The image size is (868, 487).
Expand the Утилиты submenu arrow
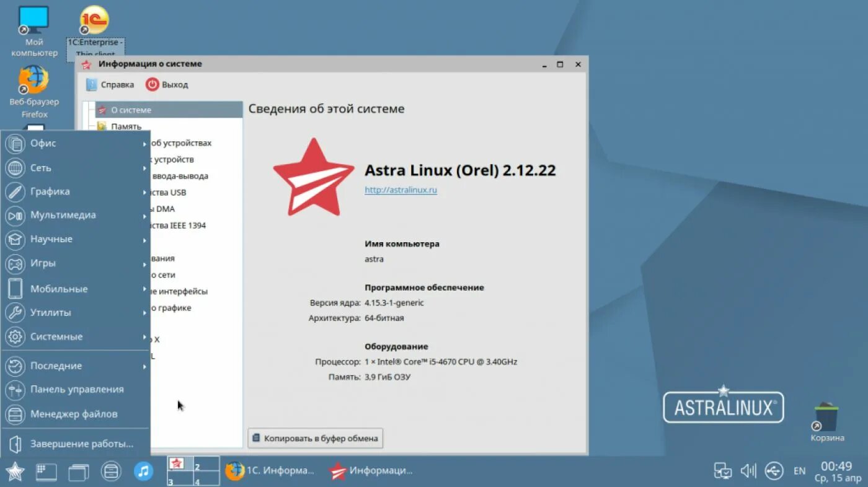point(144,313)
